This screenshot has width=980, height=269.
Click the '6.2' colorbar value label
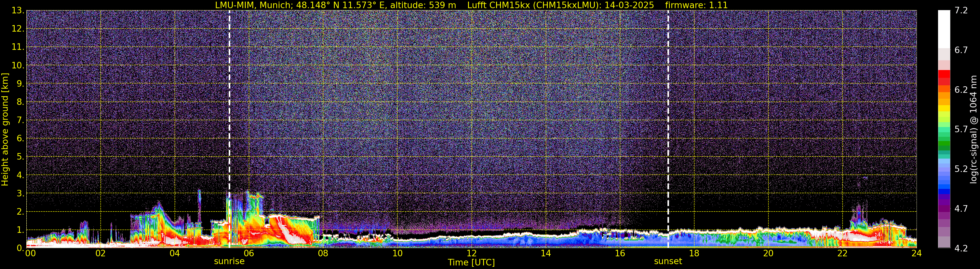(961, 90)
